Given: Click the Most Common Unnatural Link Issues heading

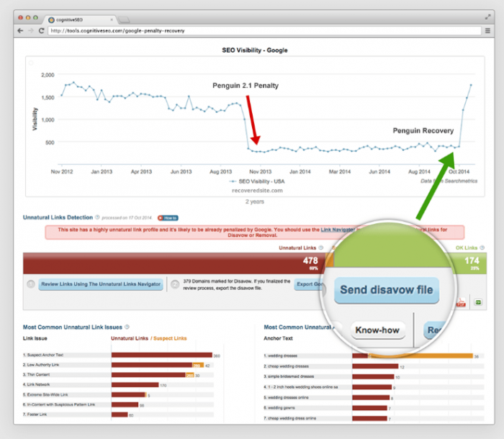Looking at the screenshot, I should point(72,327).
